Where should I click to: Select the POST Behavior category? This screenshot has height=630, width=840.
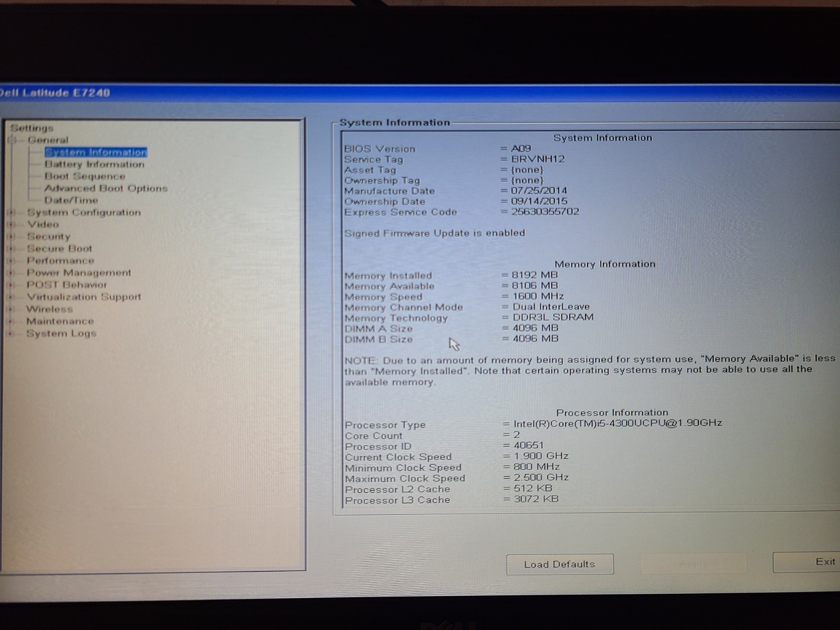[x=67, y=285]
